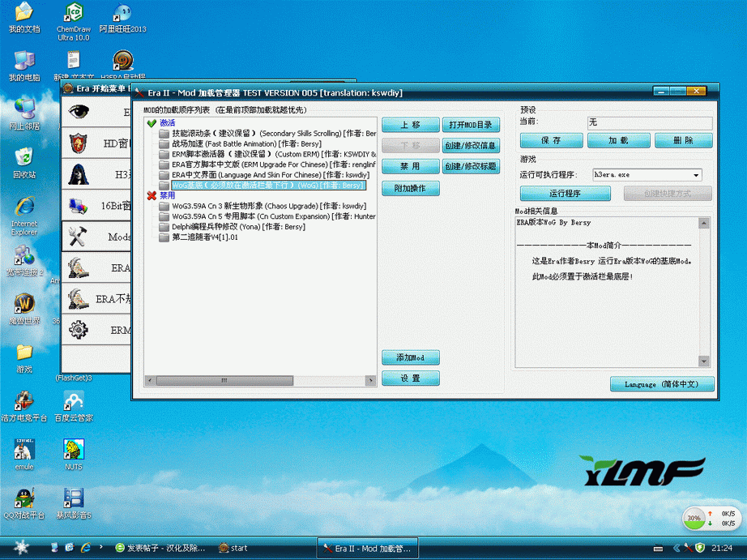Open Internet Explorer from the taskbar quick launch

tap(86, 548)
